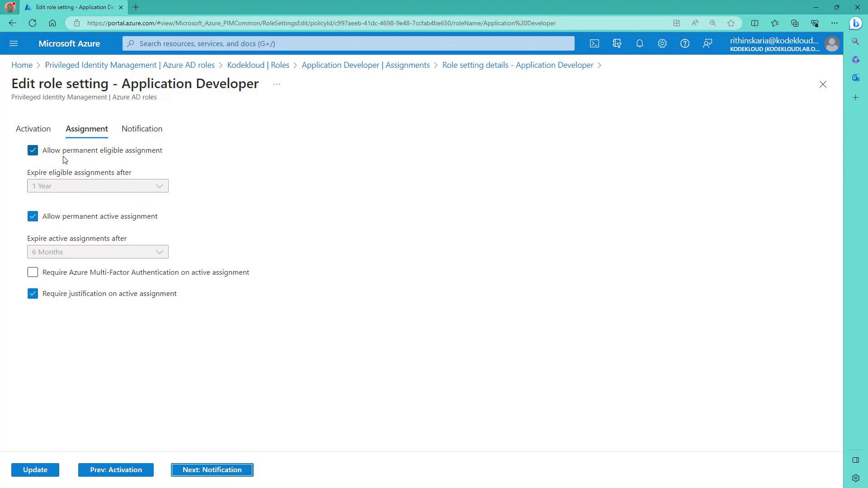Select the Assignment tab

87,129
